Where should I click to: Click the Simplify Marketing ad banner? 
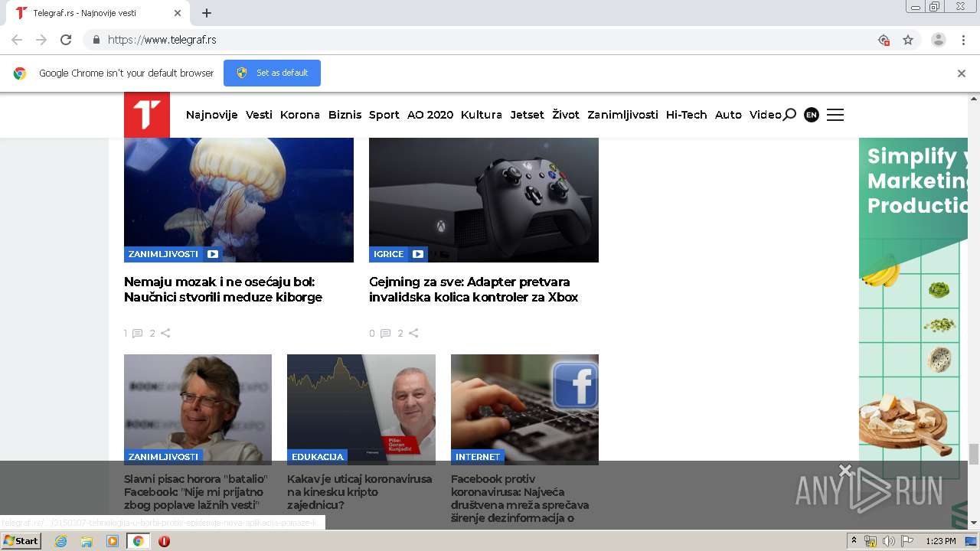913,333
